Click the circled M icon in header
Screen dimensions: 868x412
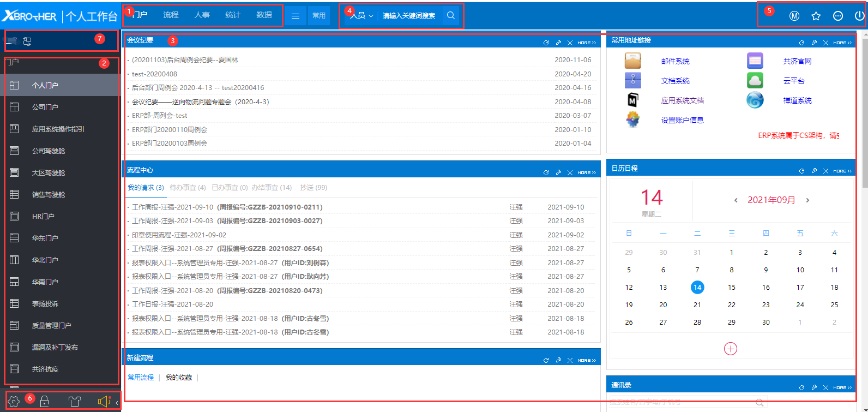(x=794, y=16)
